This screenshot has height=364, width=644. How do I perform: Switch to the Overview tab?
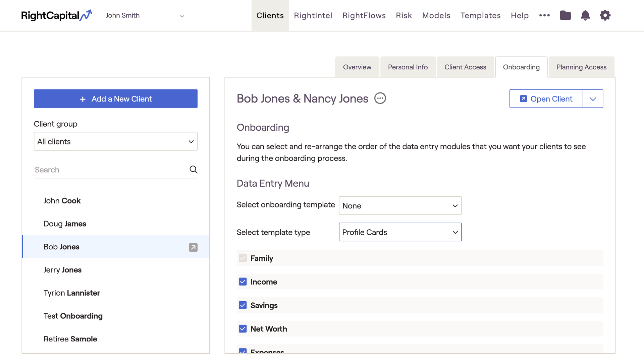pyautogui.click(x=357, y=67)
